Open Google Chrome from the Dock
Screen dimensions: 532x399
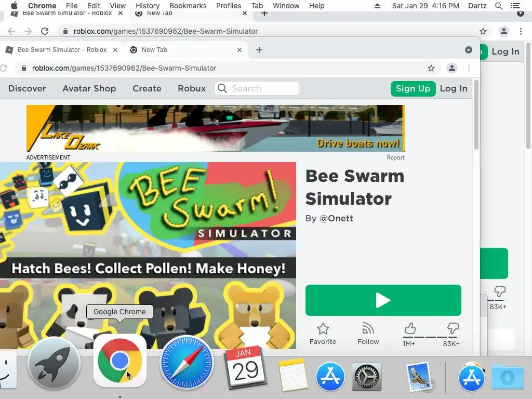pyautogui.click(x=120, y=361)
